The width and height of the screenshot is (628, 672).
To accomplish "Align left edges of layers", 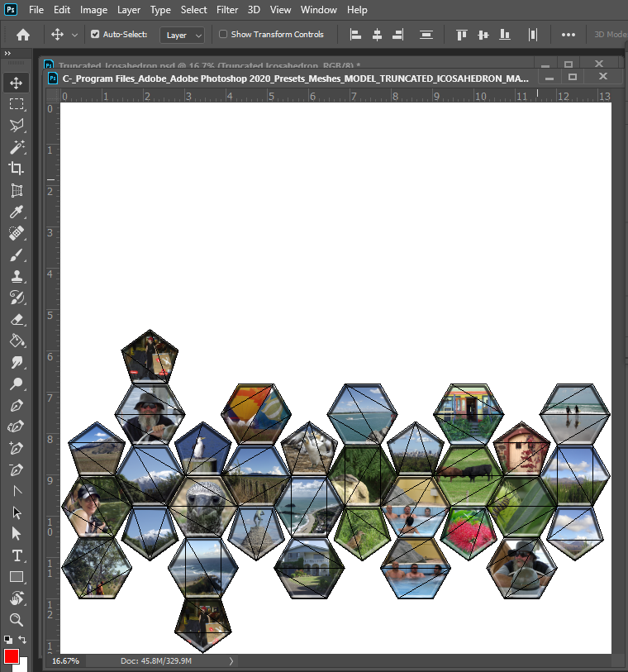I will pyautogui.click(x=355, y=35).
